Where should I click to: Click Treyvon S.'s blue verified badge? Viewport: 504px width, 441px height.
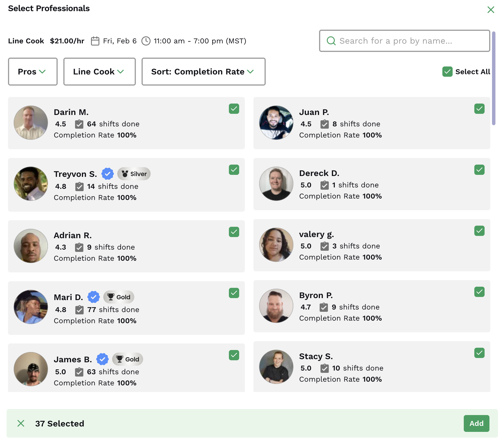click(x=108, y=174)
